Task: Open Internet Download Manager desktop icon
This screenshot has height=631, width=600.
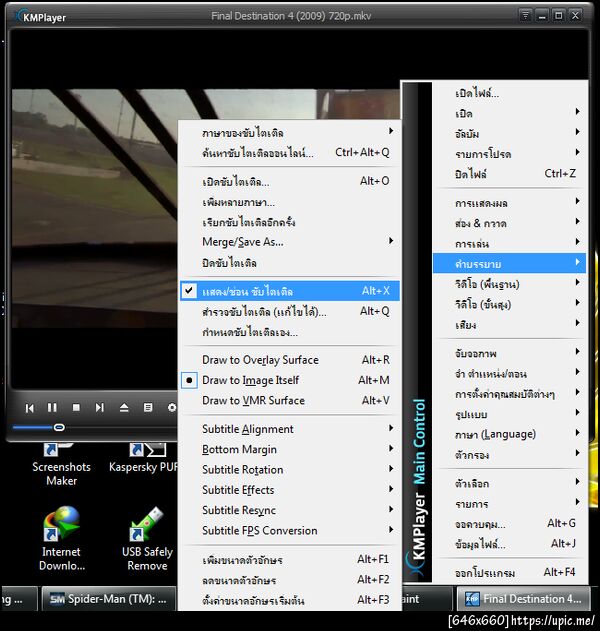Action: point(62,538)
